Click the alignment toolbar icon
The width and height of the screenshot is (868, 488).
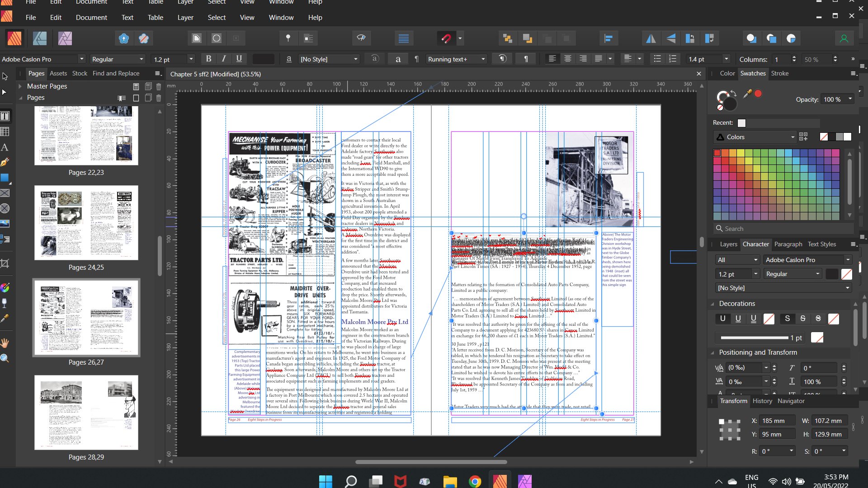coord(608,38)
